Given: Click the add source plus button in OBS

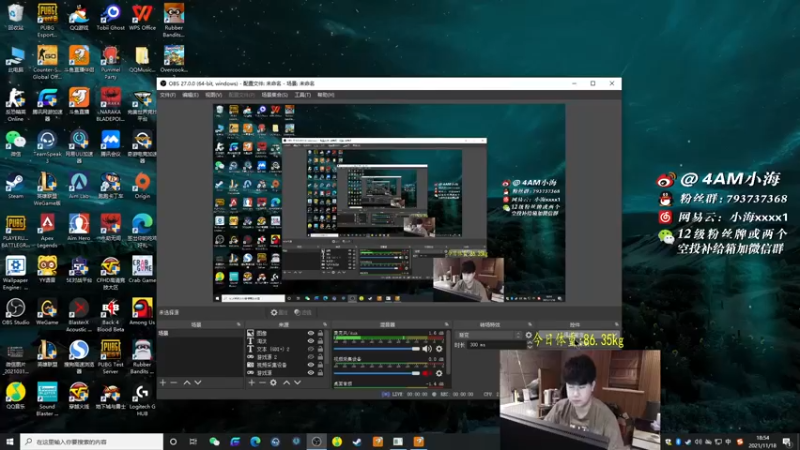Looking at the screenshot, I should tap(252, 383).
